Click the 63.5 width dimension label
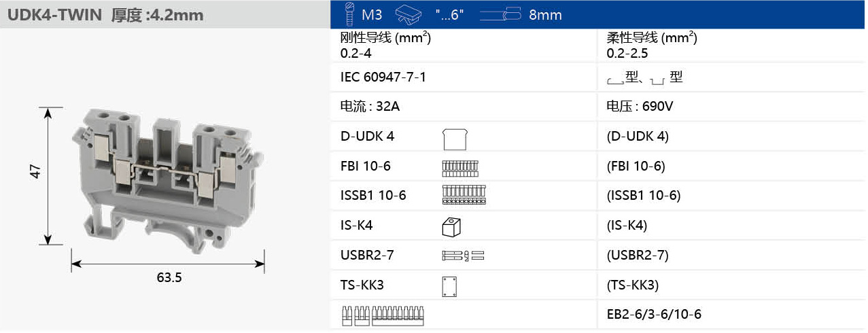868x333 pixels. click(169, 278)
